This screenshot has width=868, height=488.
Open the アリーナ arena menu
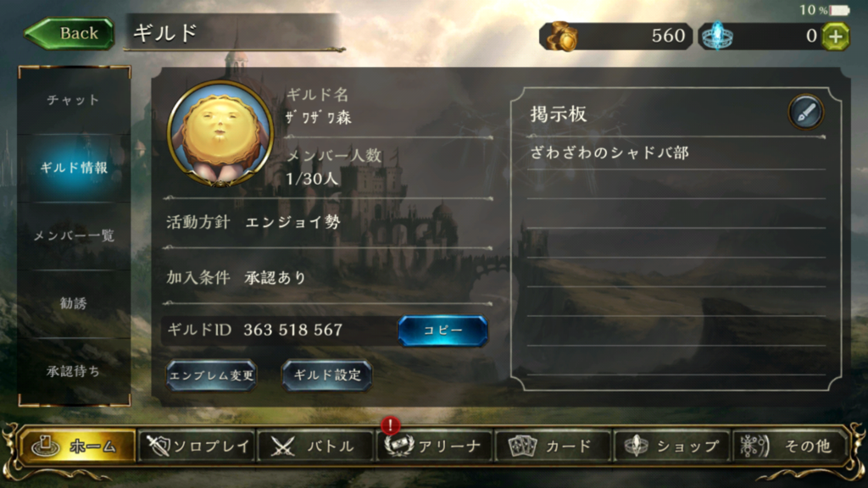point(435,446)
